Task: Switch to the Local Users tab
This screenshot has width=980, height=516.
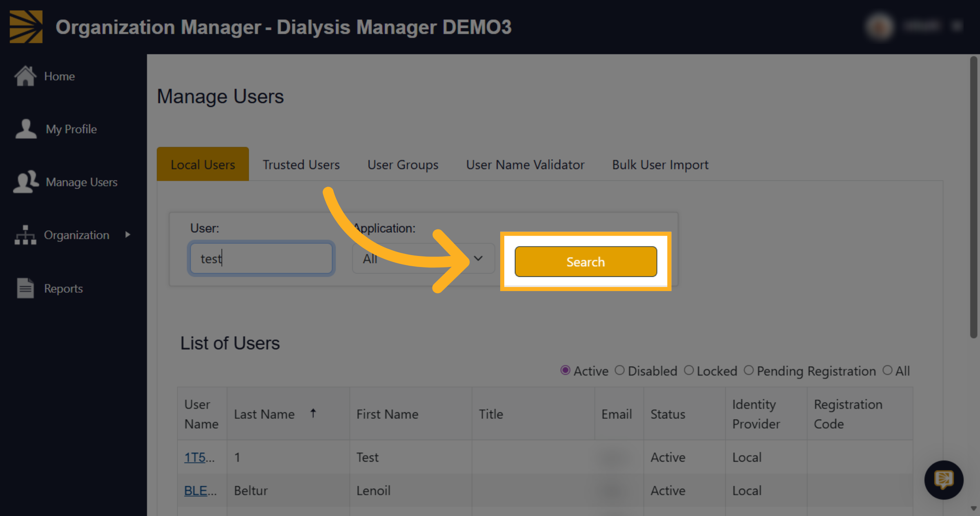Action: pyautogui.click(x=203, y=164)
